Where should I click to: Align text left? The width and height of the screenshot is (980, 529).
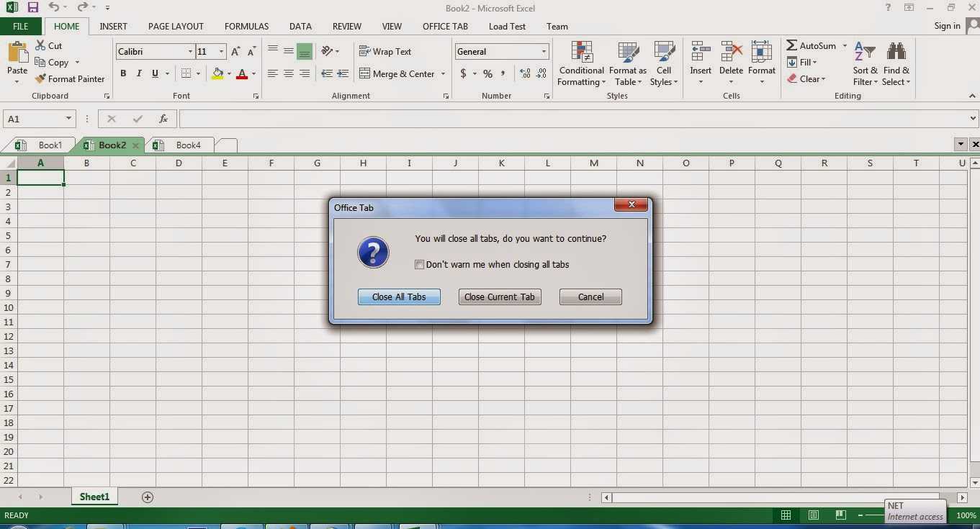click(273, 73)
